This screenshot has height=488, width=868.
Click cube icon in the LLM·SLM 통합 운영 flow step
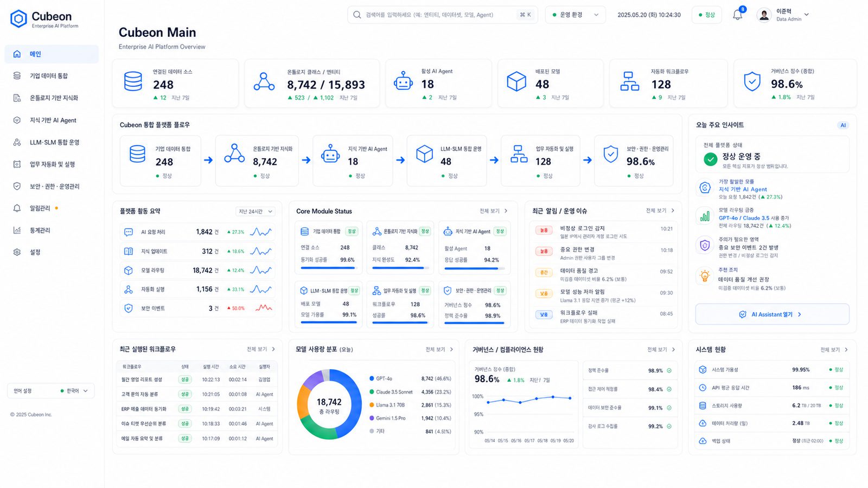[424, 154]
